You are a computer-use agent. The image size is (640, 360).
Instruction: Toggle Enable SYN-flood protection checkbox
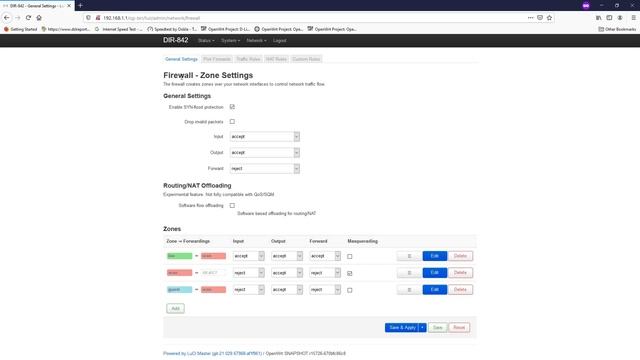coord(232,107)
